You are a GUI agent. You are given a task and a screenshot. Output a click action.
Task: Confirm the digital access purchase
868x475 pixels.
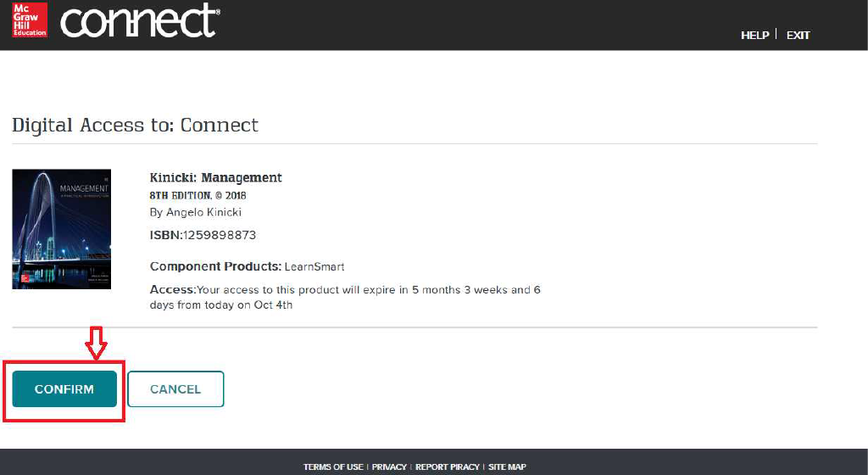[x=64, y=388]
